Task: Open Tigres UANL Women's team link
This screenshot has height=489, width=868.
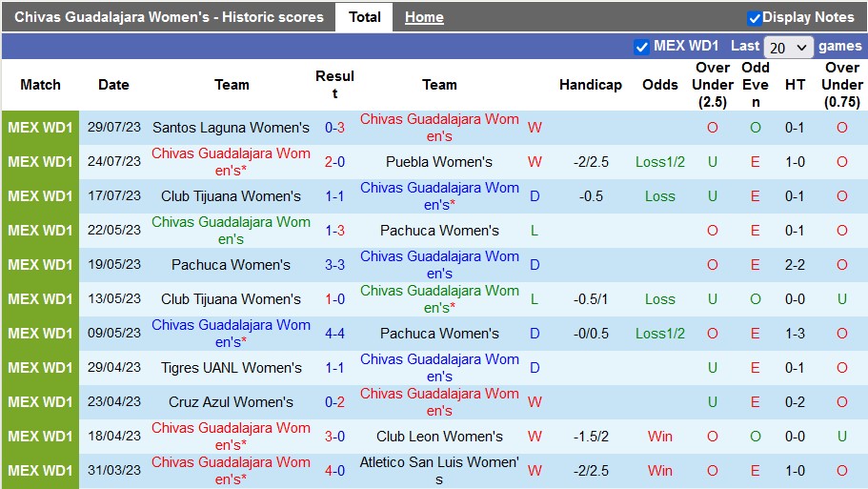Action: point(231,368)
